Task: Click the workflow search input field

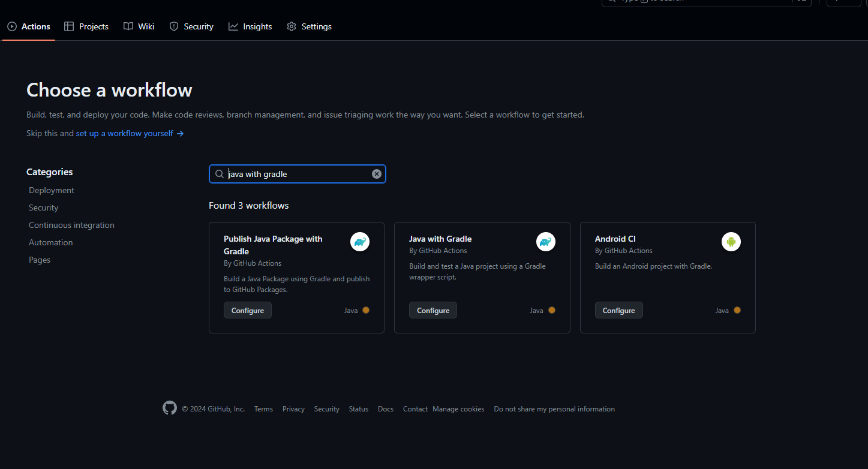Action: pyautogui.click(x=298, y=174)
